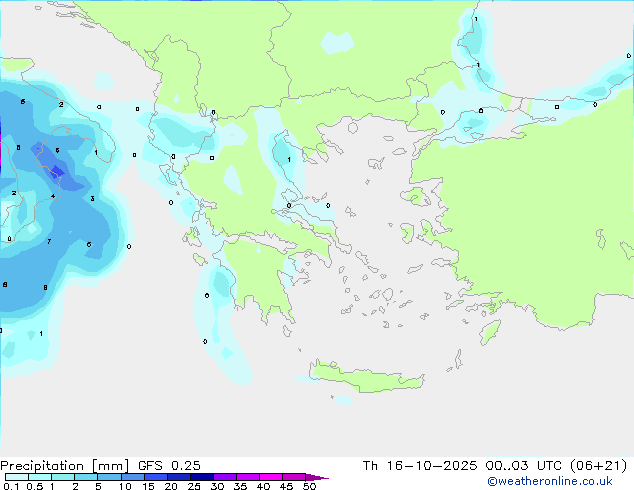The image size is (634, 490).
Task: Click the 0.1–0.5 mm legend color swatch
Action: [x=17, y=477]
